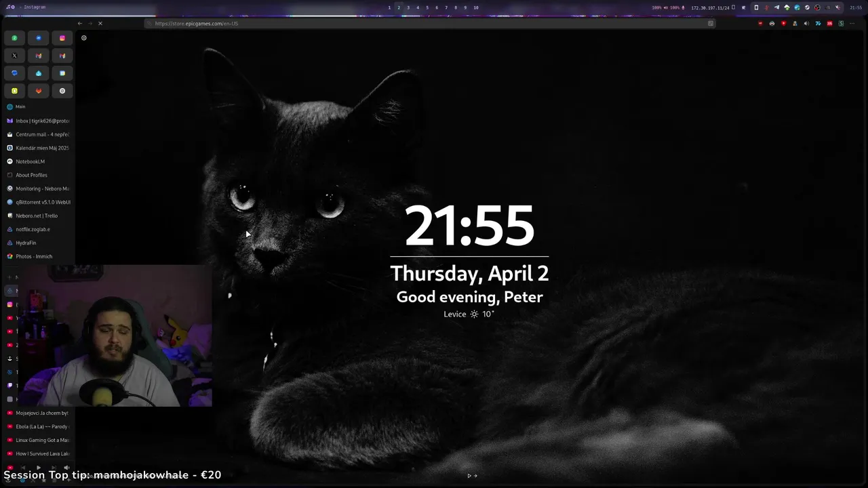
Task: Switch to the Kalendár mien Máj 2025 tab
Action: [x=38, y=148]
